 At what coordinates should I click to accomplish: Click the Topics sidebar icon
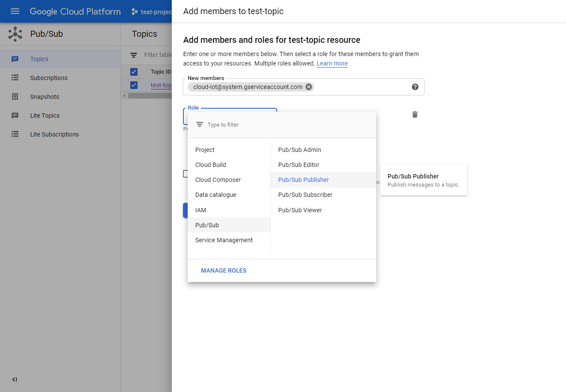click(x=15, y=59)
